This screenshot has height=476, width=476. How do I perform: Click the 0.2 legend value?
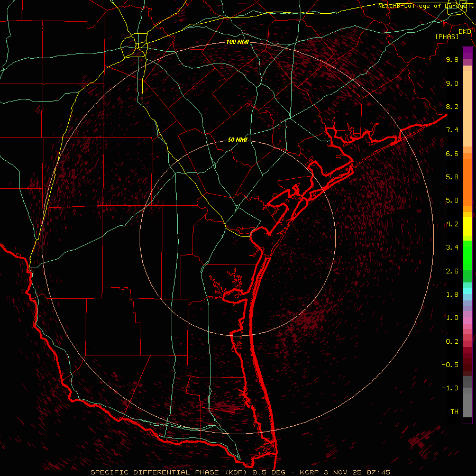(x=452, y=342)
